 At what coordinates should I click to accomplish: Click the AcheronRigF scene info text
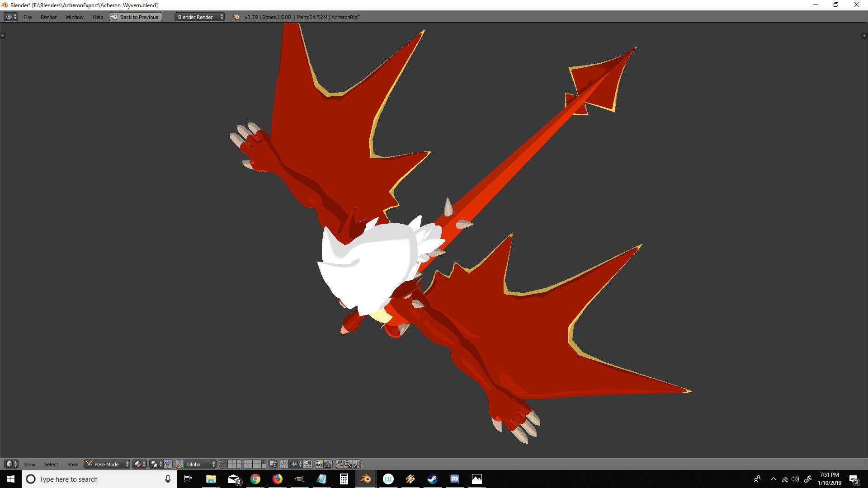pyautogui.click(x=345, y=17)
